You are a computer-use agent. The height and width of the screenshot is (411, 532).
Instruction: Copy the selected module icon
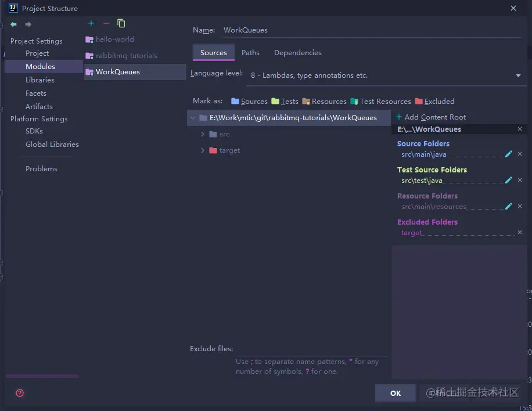[121, 23]
